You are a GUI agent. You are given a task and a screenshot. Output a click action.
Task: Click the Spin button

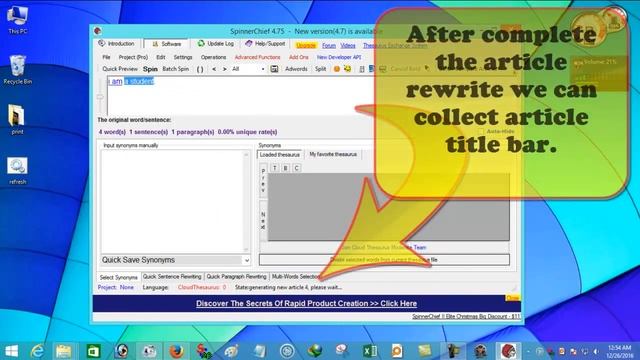pyautogui.click(x=150, y=69)
